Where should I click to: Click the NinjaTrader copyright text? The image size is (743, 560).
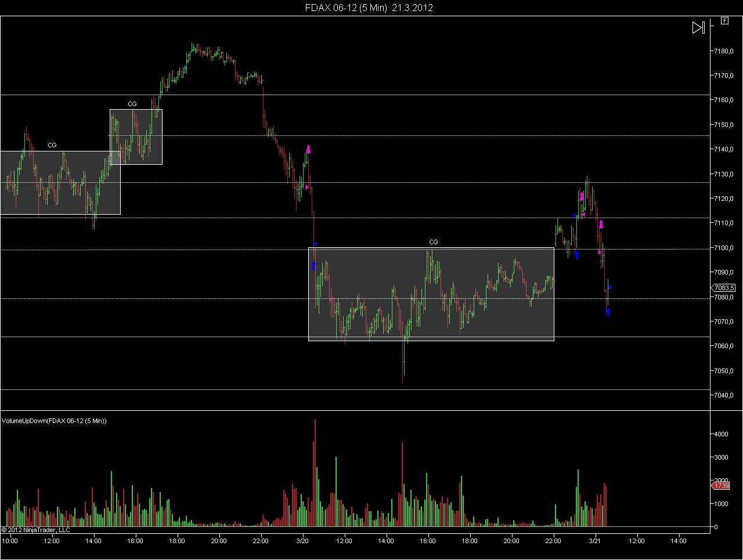[36, 529]
